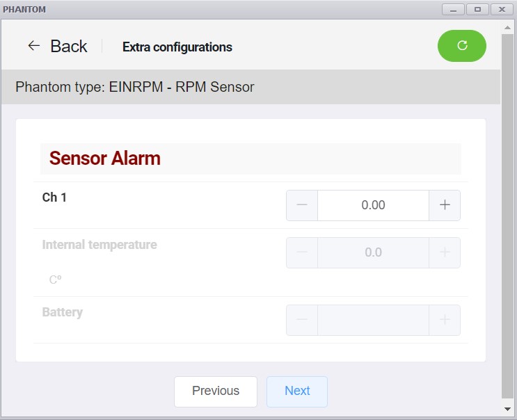Click the Internal temperature plus button
This screenshot has height=420, width=517.
click(x=445, y=252)
